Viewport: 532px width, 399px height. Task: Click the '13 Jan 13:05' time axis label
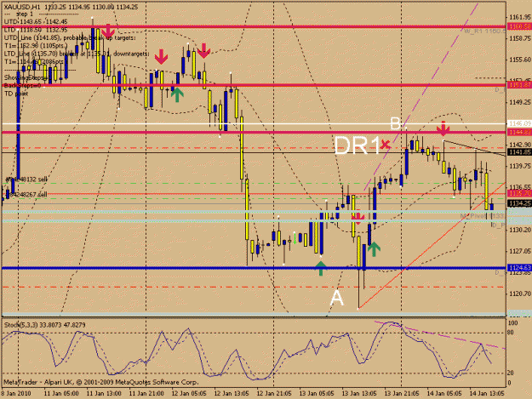click(x=359, y=393)
